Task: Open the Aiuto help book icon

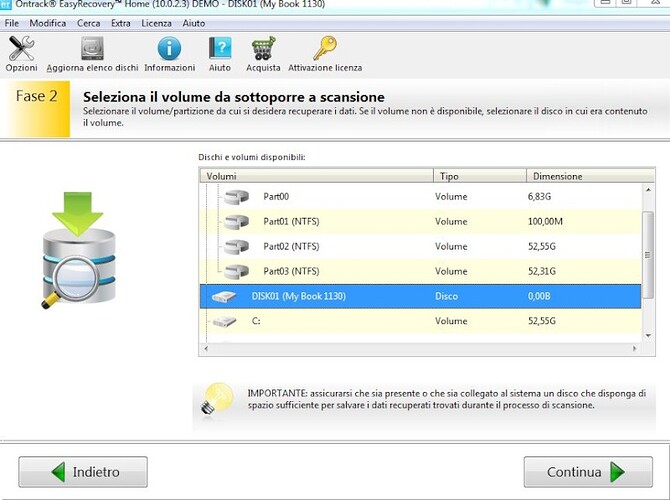Action: point(220,48)
